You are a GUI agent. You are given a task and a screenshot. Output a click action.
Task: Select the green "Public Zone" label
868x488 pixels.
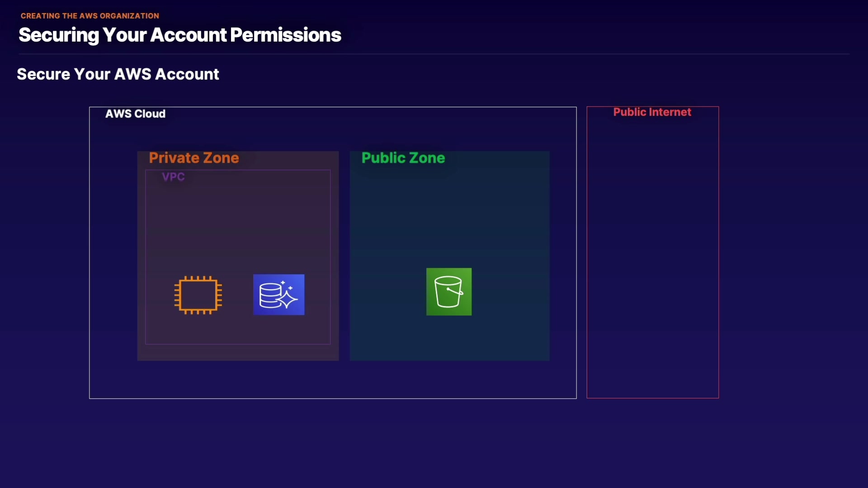pyautogui.click(x=403, y=158)
